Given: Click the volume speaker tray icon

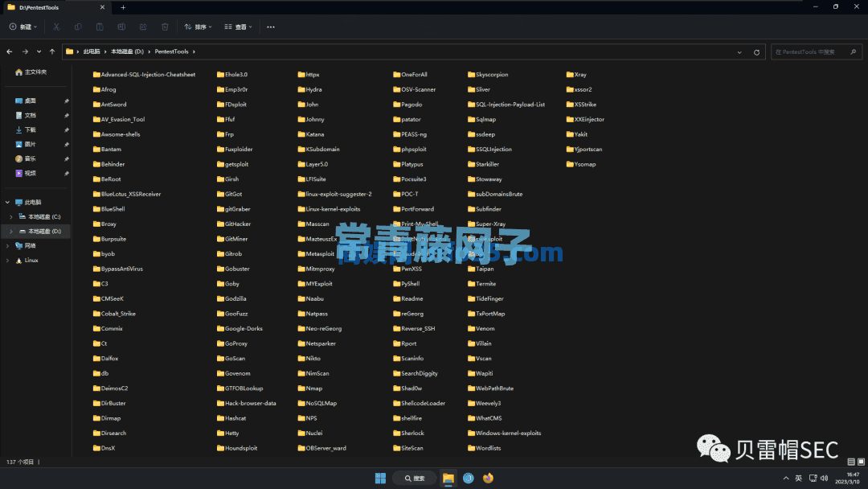Looking at the screenshot, I should tap(825, 478).
